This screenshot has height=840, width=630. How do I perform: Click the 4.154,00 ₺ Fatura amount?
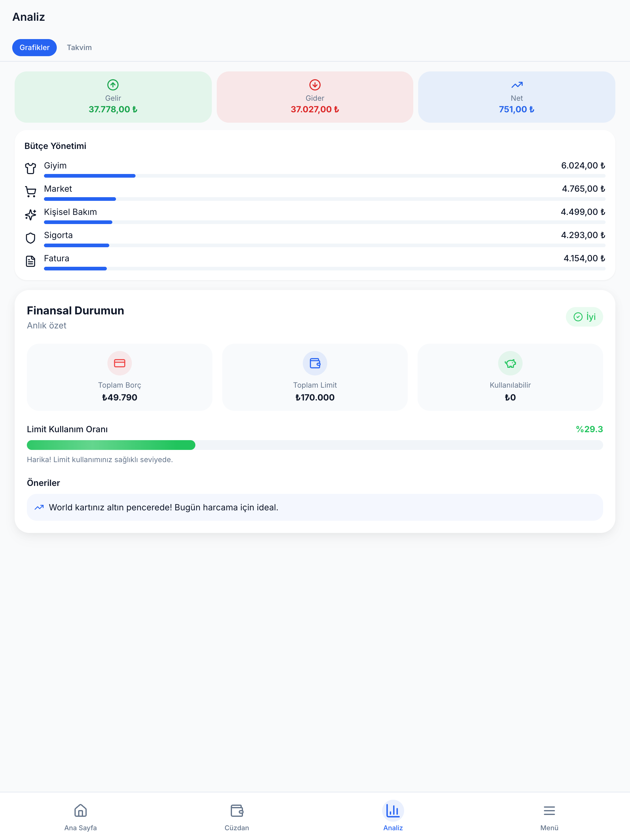click(584, 258)
